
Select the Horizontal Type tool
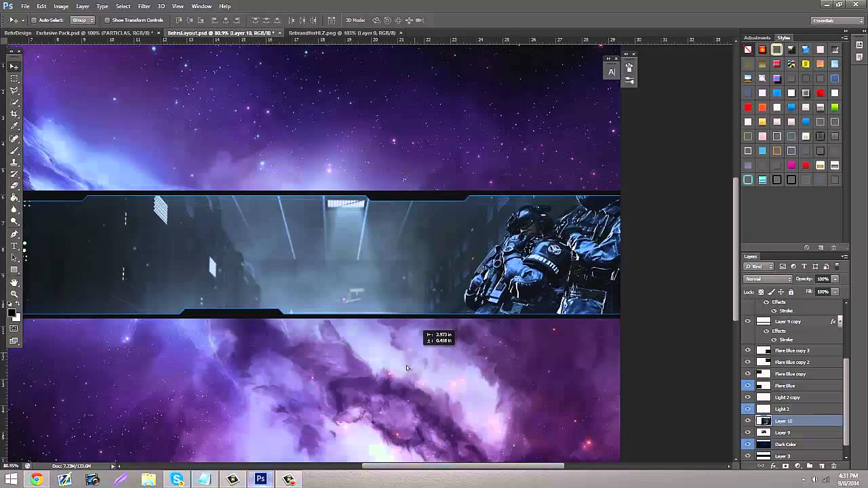pos(14,246)
